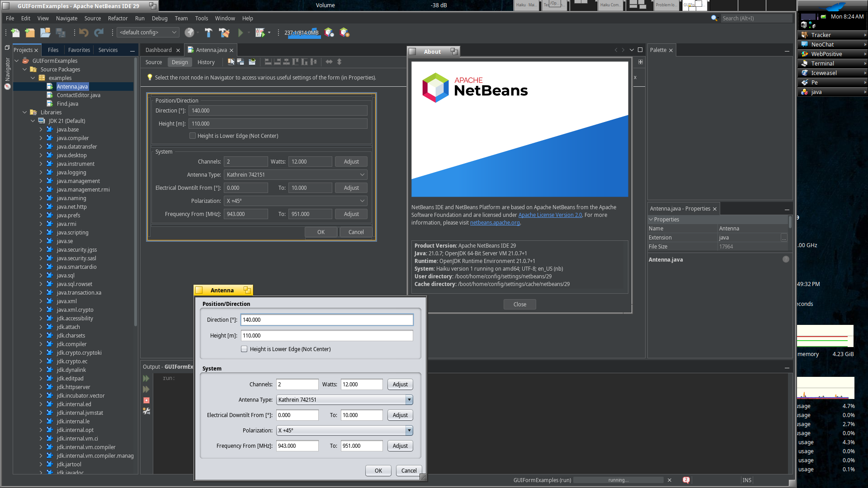Open the Terminal entry in Deskbar
Screen dimensions: 868x488
pyautogui.click(x=832, y=64)
